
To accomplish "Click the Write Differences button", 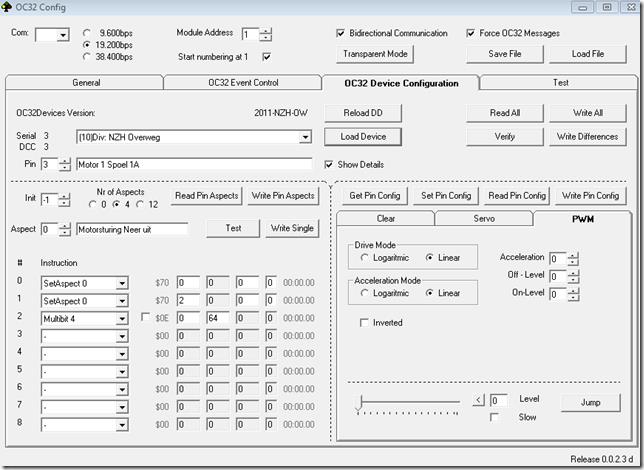I will (588, 136).
